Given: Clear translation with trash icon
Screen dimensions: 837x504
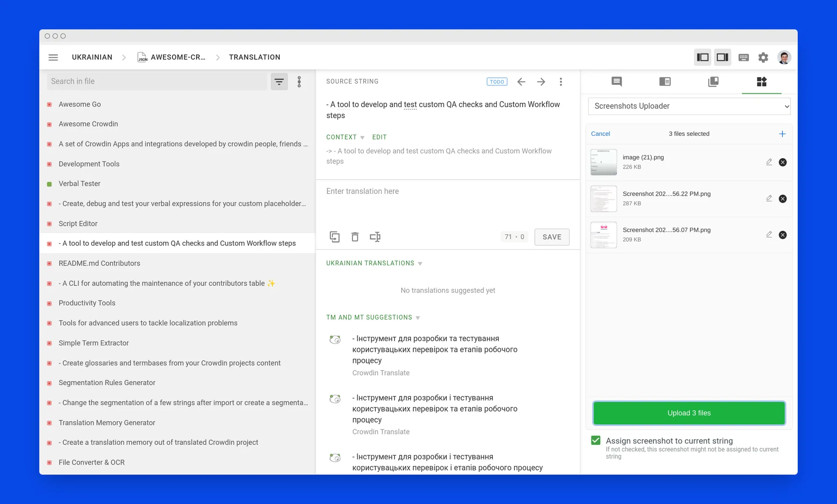Looking at the screenshot, I should [355, 237].
